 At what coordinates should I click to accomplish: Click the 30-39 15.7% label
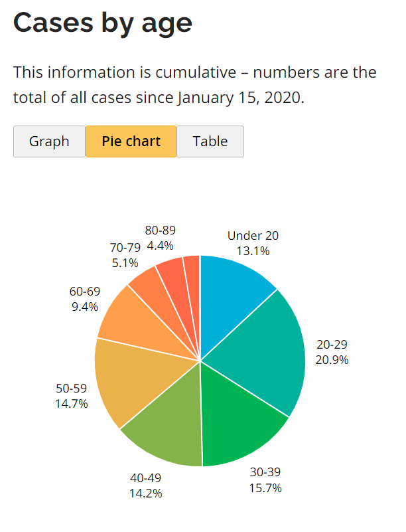[265, 480]
